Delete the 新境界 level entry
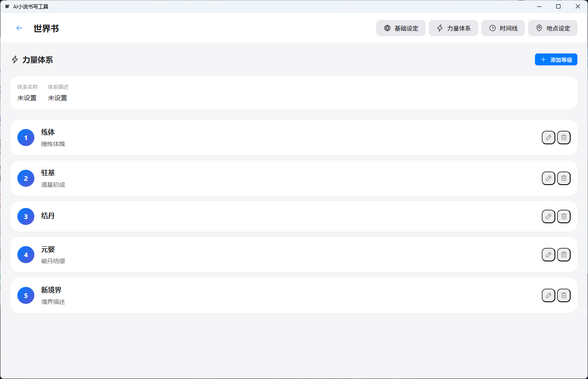The width and height of the screenshot is (588, 379). click(563, 295)
